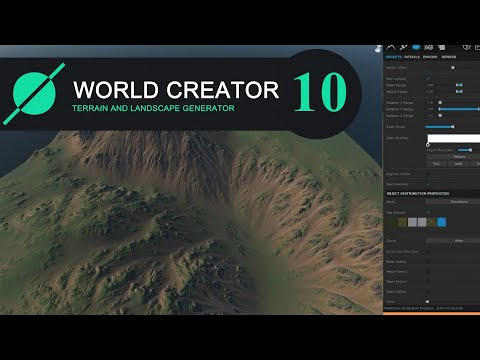Click the mountain terrain in the viewport
The image size is (480, 360).
[191, 223]
